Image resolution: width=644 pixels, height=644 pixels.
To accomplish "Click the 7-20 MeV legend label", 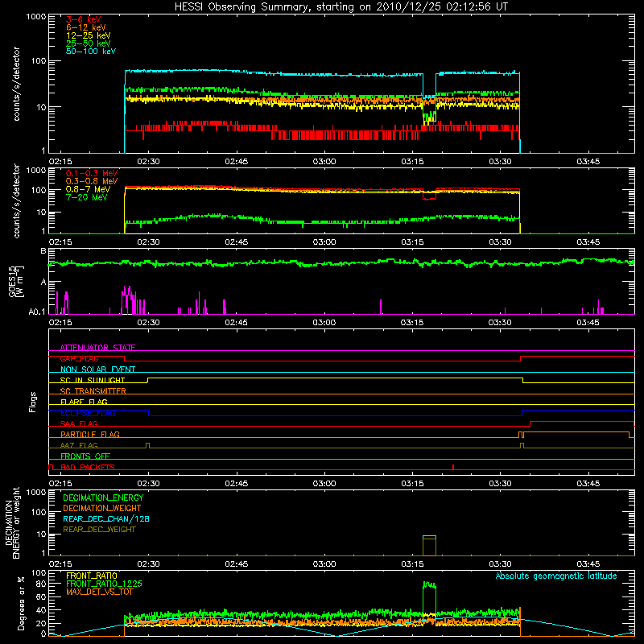I will pyautogui.click(x=87, y=197).
